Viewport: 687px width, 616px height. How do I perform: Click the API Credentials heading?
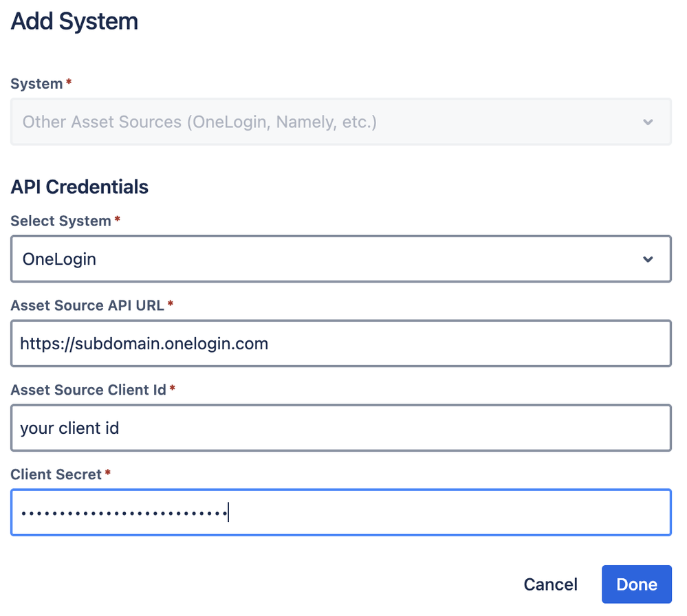(79, 186)
